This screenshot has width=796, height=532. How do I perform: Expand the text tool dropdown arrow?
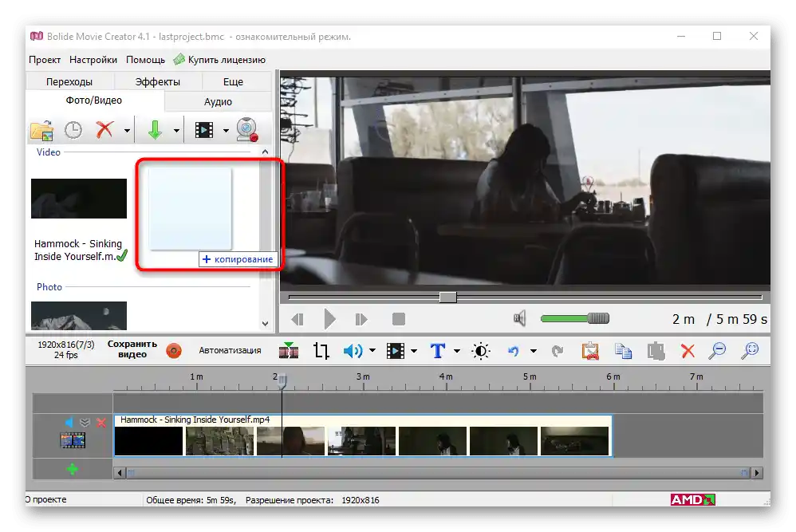click(457, 351)
